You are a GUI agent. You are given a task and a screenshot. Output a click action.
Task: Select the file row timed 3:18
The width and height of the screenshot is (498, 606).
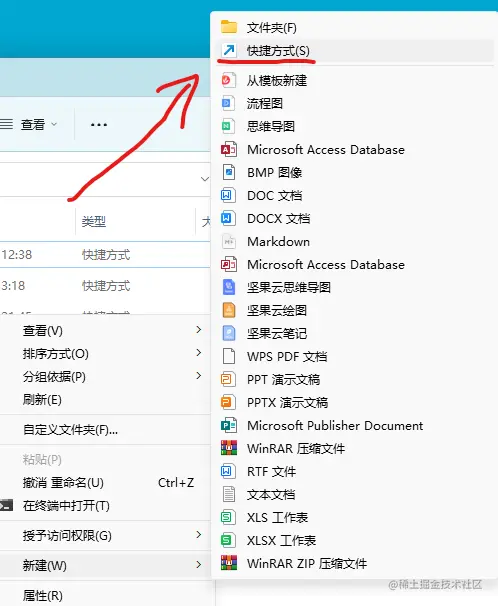click(x=105, y=286)
